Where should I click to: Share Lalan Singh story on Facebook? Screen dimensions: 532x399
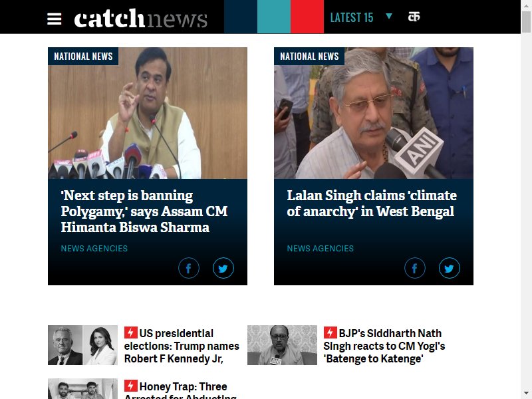[x=414, y=268]
